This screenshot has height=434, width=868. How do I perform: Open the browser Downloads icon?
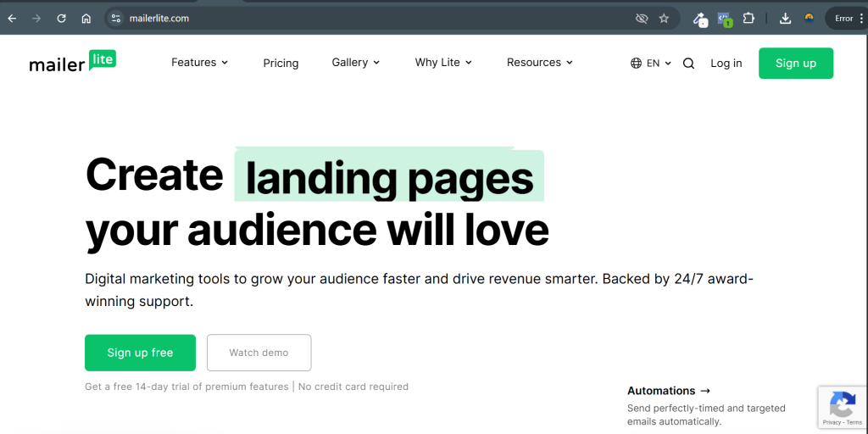coord(785,19)
